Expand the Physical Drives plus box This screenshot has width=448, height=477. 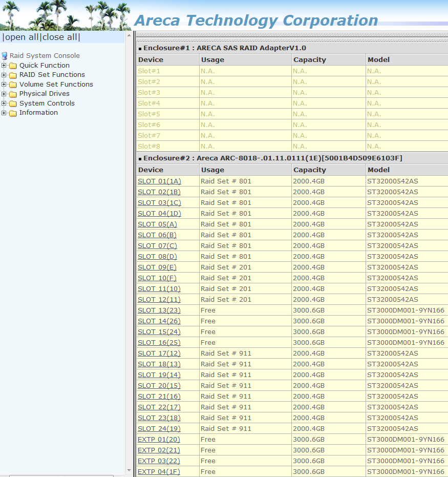pyautogui.click(x=4, y=94)
